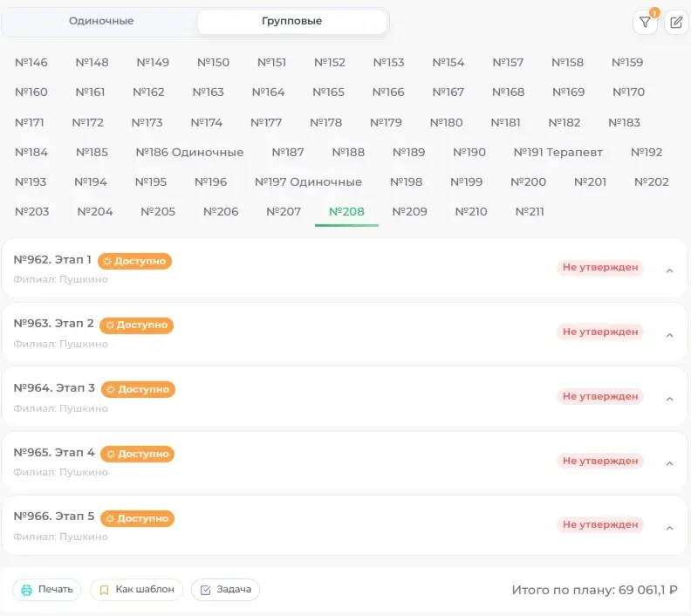
Task: Select plan tab №146
Action: click(x=31, y=62)
